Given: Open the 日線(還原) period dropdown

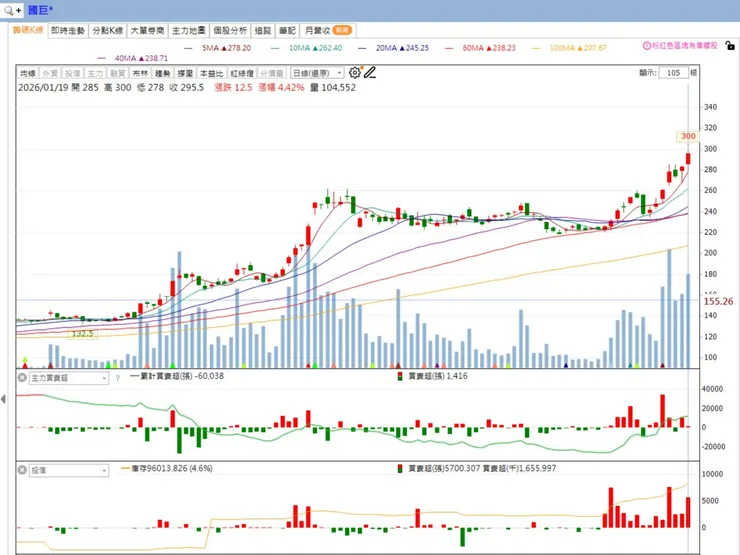Looking at the screenshot, I should tap(317, 73).
